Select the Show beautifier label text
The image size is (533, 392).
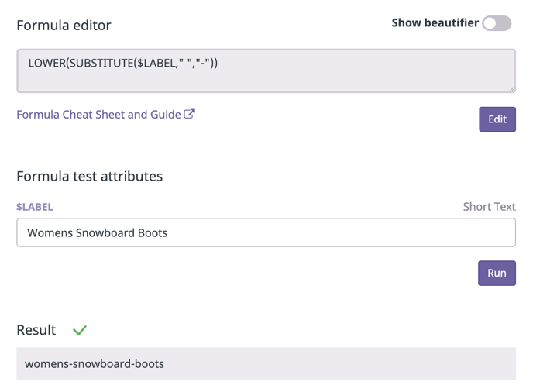coord(435,22)
